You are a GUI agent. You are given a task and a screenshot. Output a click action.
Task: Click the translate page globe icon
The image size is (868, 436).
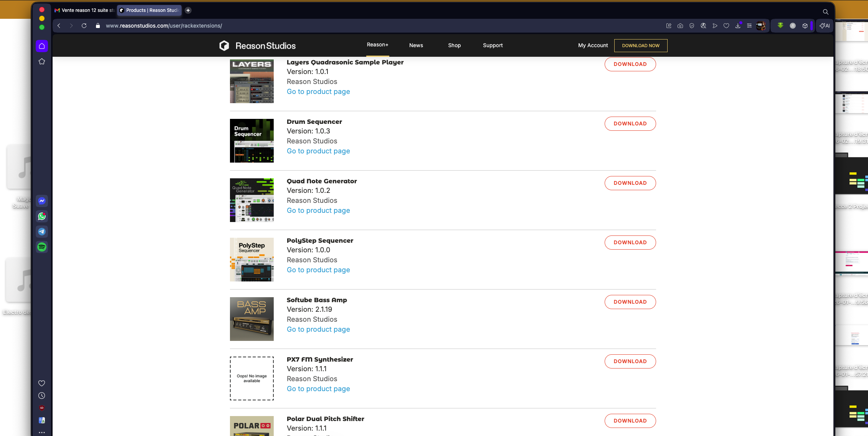click(x=703, y=26)
